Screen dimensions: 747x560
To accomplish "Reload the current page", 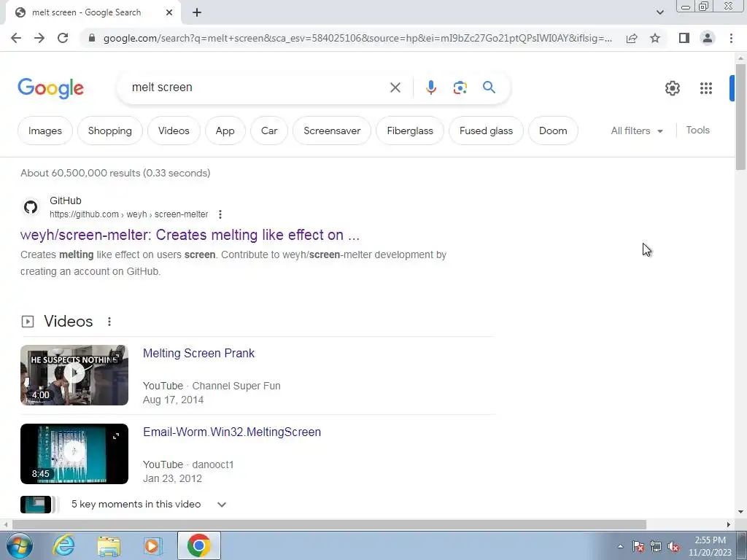I will (x=63, y=38).
